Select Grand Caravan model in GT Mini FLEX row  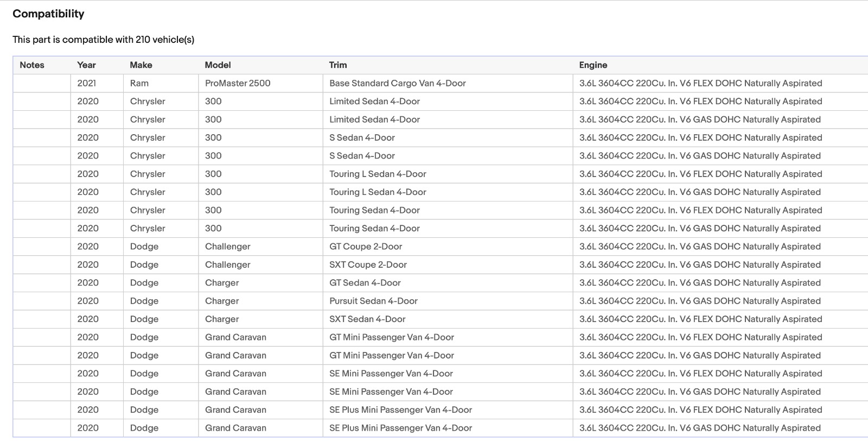pos(235,337)
